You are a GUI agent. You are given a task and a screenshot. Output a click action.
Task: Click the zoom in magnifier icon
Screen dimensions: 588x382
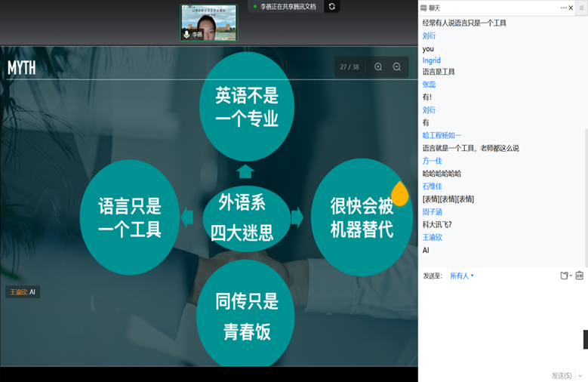coord(378,67)
